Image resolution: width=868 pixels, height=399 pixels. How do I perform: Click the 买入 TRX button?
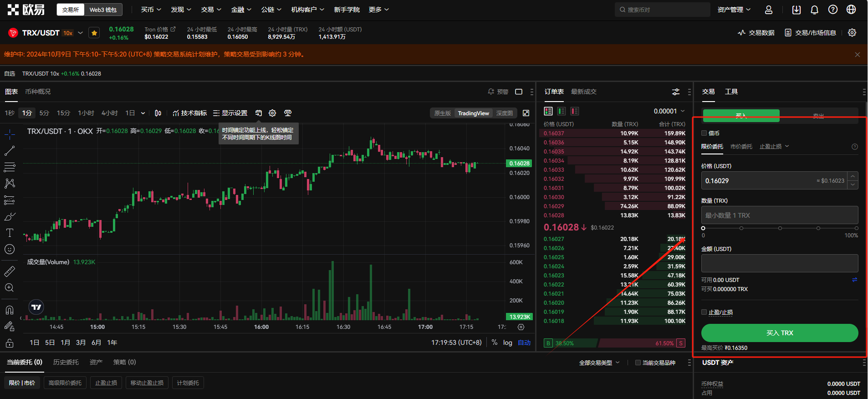(780, 333)
